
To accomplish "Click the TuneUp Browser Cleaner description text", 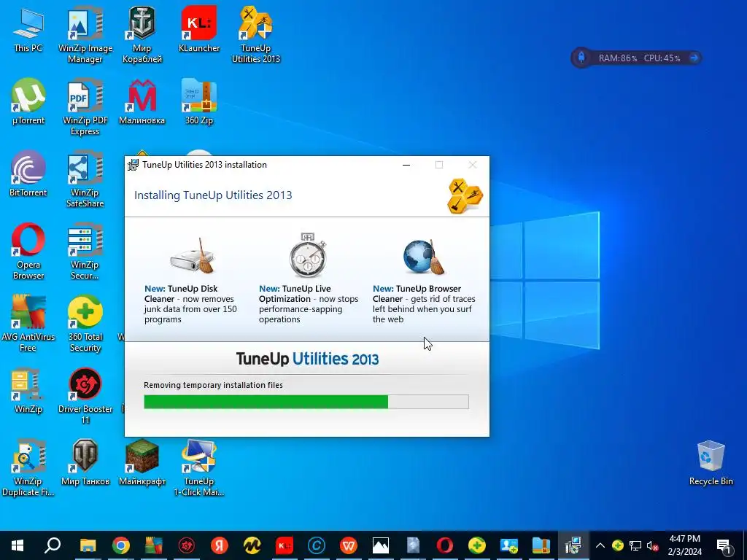I will (x=424, y=304).
